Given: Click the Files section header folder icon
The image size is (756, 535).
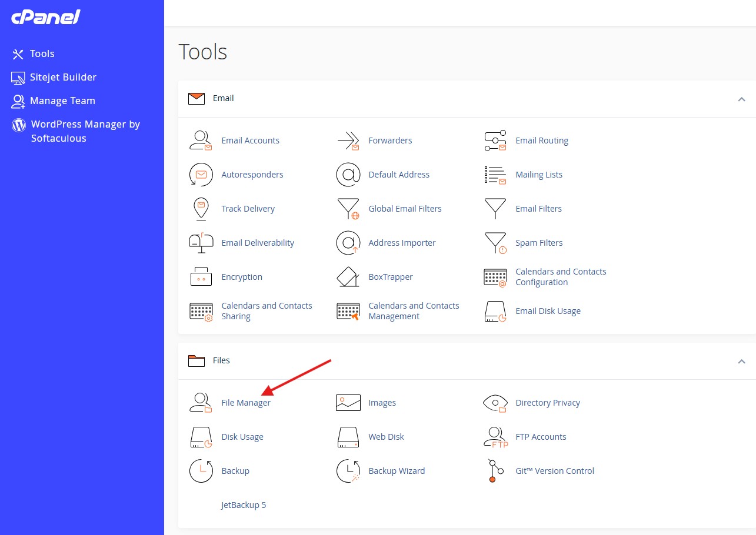Looking at the screenshot, I should point(197,360).
